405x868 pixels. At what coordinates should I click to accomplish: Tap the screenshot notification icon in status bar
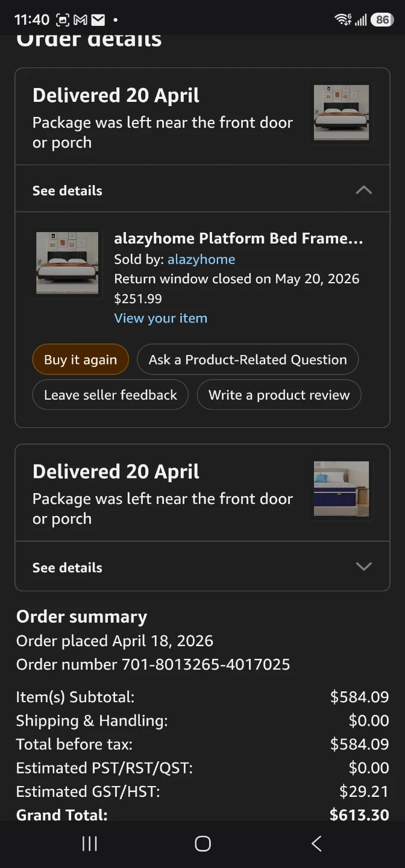click(63, 20)
